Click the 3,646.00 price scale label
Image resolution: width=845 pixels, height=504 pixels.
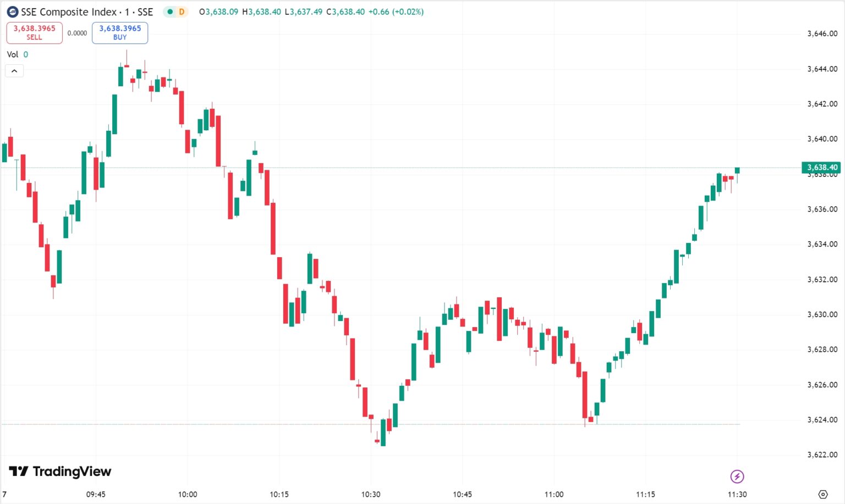click(822, 34)
